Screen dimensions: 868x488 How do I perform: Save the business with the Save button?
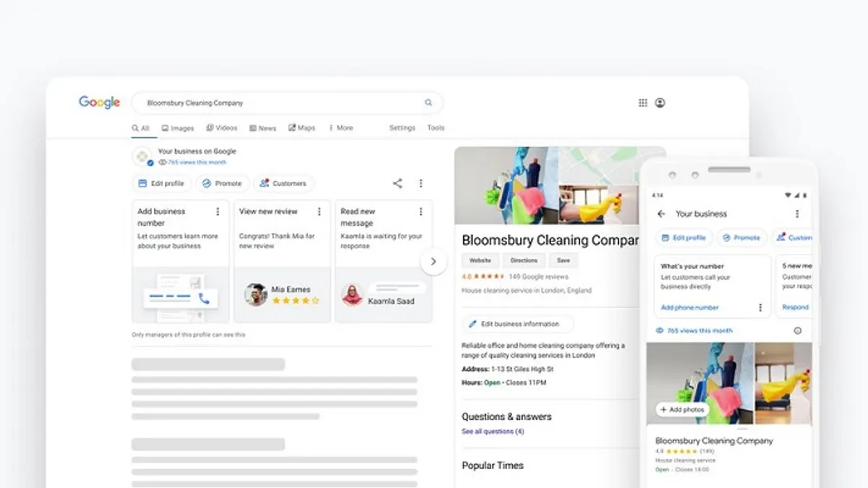tap(563, 260)
